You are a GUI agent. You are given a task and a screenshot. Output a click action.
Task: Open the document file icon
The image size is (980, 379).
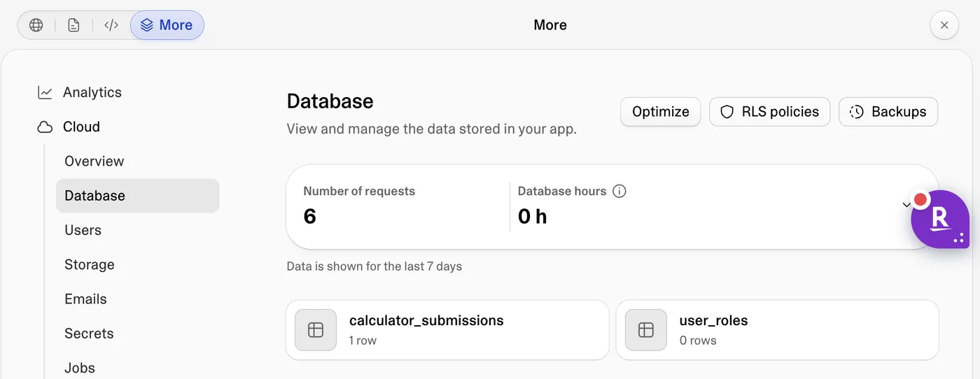coord(73,25)
